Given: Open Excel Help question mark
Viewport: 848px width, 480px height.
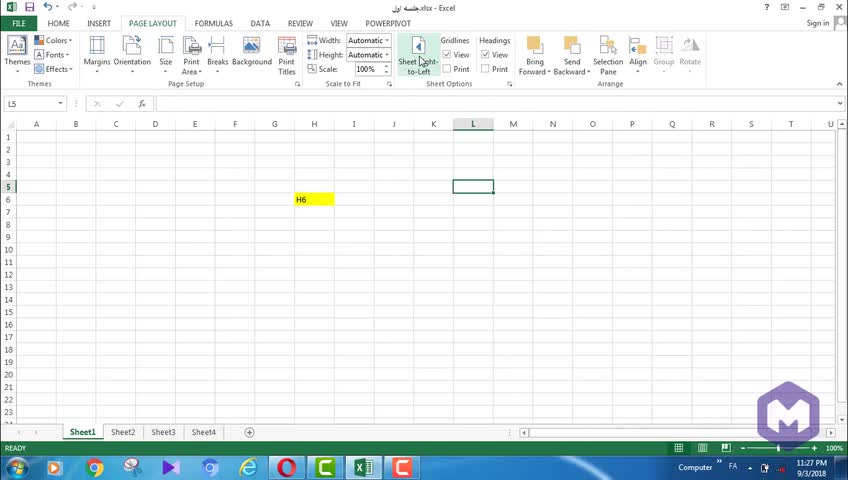Looking at the screenshot, I should (x=766, y=7).
